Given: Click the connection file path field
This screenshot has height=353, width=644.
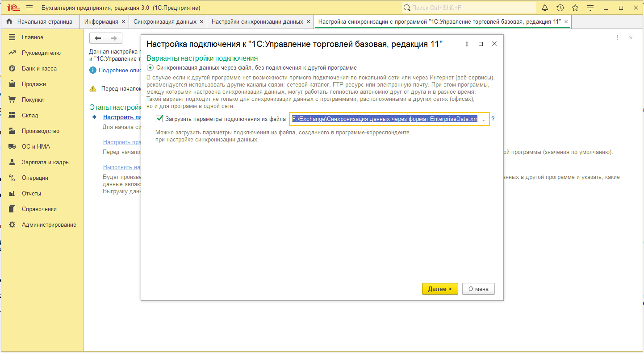Looking at the screenshot, I should click(x=385, y=119).
